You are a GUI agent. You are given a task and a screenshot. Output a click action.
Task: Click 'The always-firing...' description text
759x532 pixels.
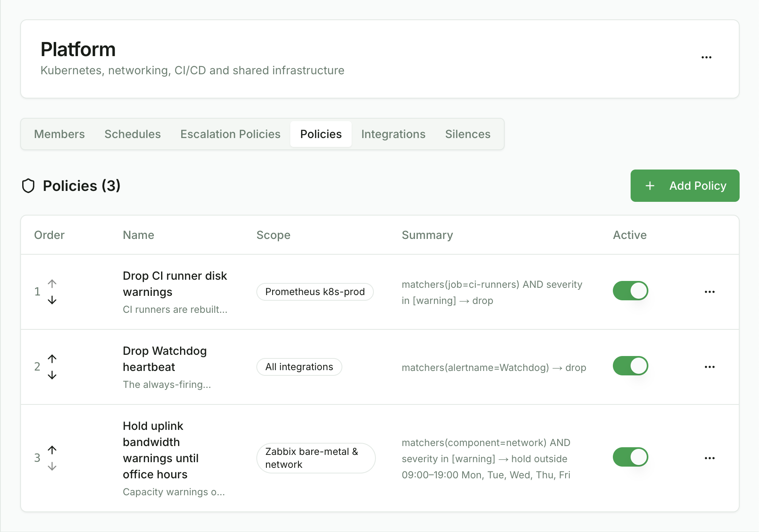[x=167, y=385]
